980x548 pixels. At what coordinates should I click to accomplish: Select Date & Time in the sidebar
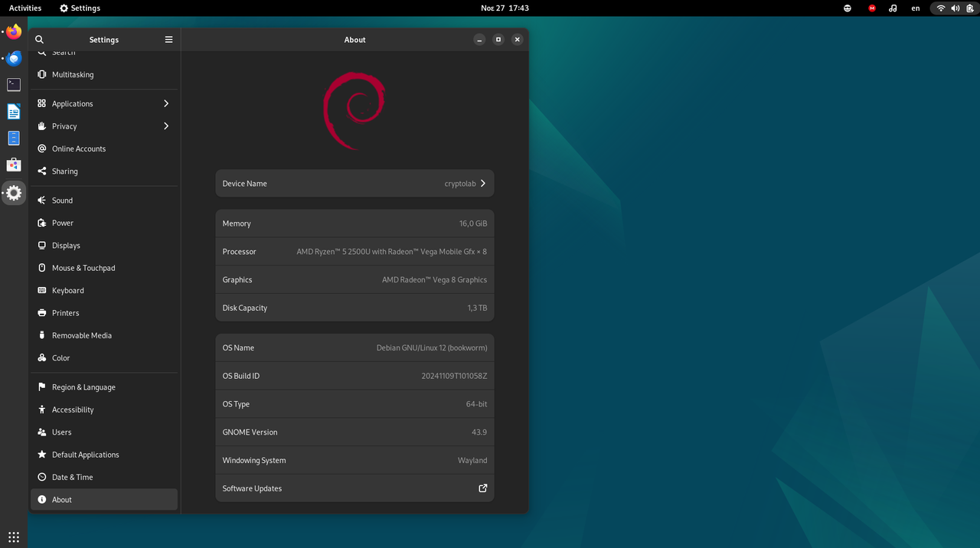[x=104, y=478]
